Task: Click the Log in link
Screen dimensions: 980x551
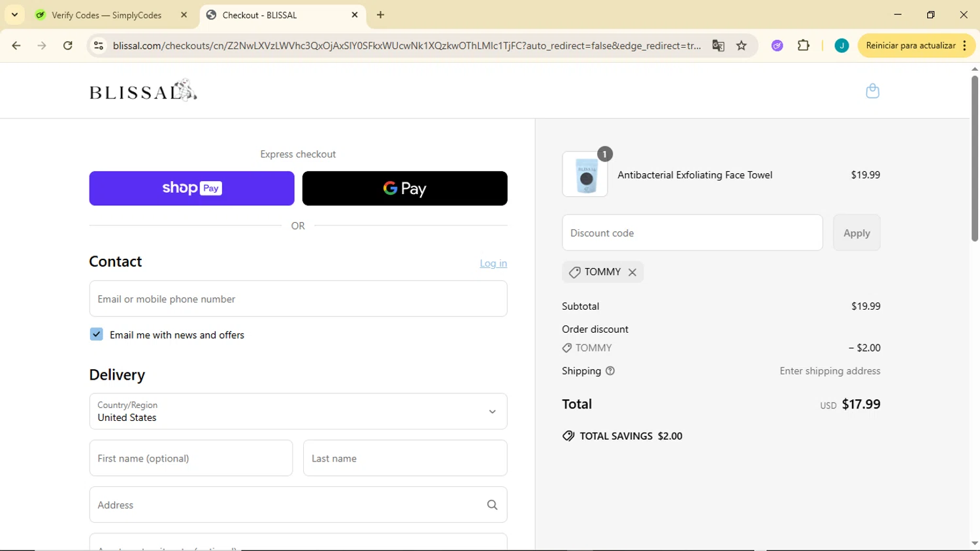Action: (493, 263)
